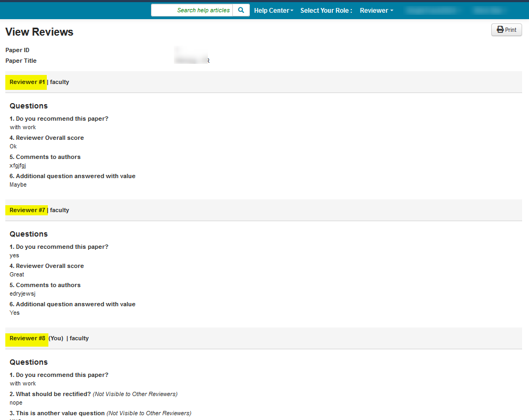Image resolution: width=529 pixels, height=420 pixels.
Task: Click the Print button
Action: pos(506,30)
